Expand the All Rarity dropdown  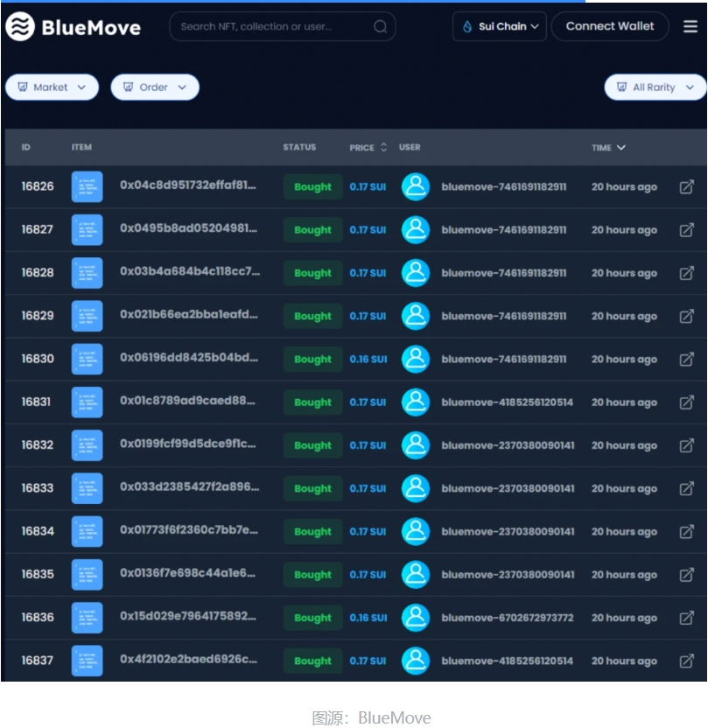pos(655,87)
